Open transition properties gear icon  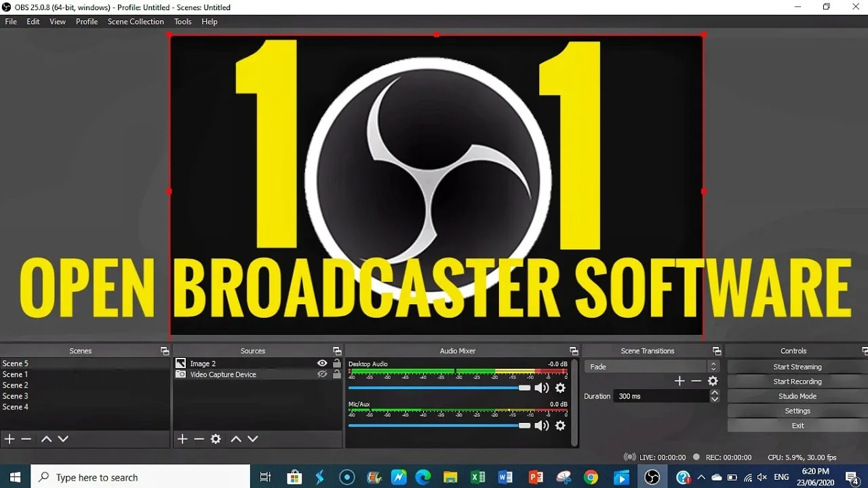point(713,381)
